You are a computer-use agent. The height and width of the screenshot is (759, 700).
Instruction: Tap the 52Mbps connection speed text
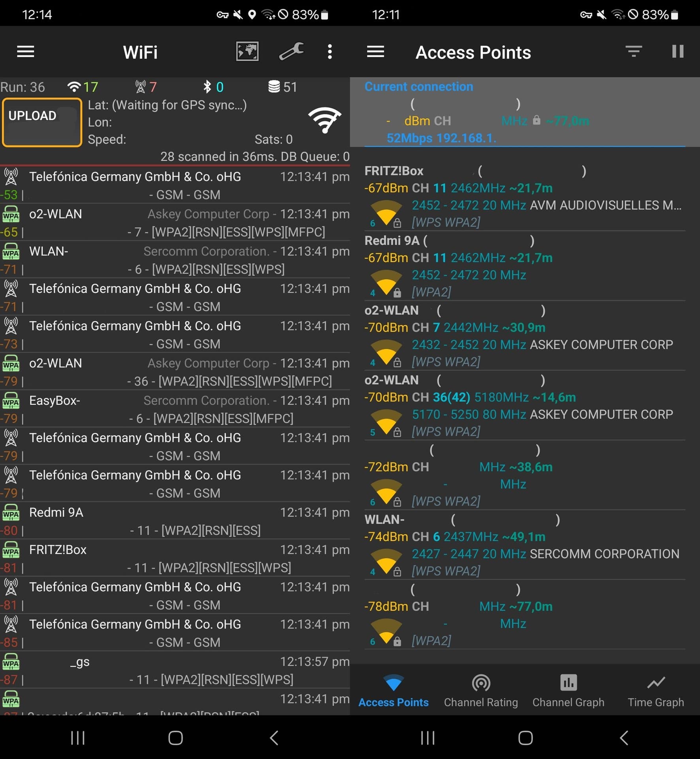(409, 138)
